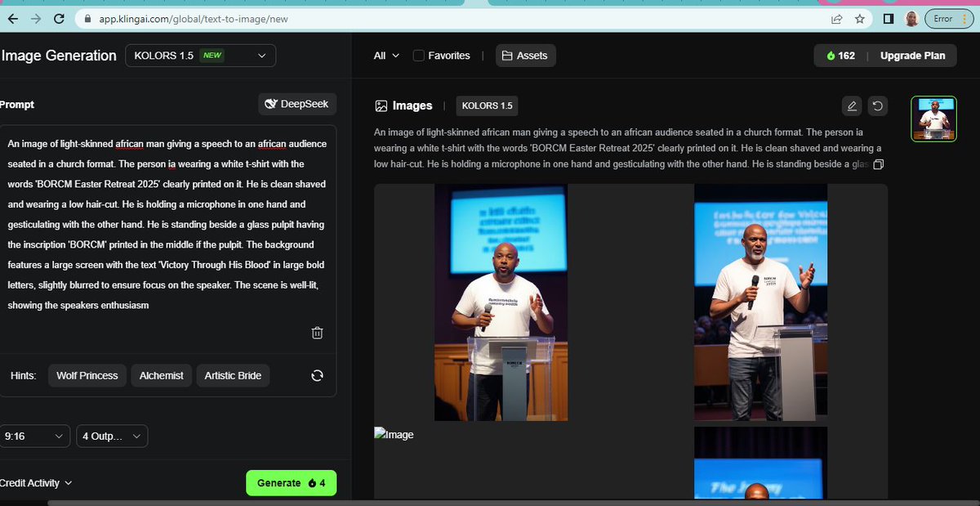Tick the Favorites checkbox
The width and height of the screenshot is (980, 506).
coord(419,56)
